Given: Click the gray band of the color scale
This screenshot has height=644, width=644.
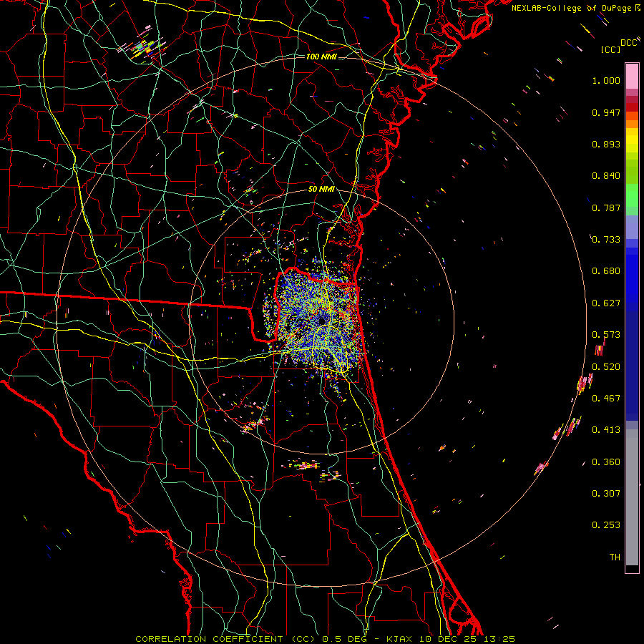Looking at the screenshot, I should [x=632, y=497].
